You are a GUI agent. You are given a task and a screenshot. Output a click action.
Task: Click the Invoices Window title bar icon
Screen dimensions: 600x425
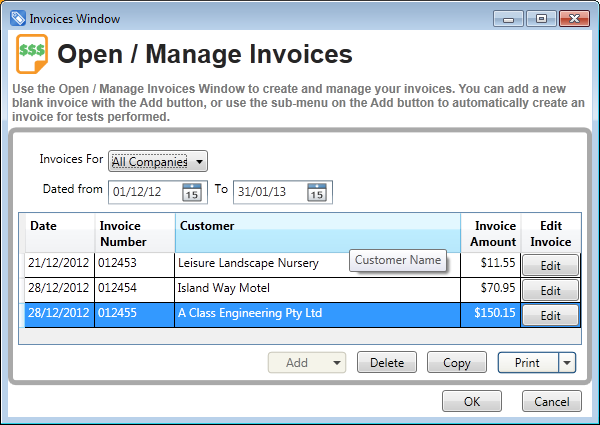17,17
